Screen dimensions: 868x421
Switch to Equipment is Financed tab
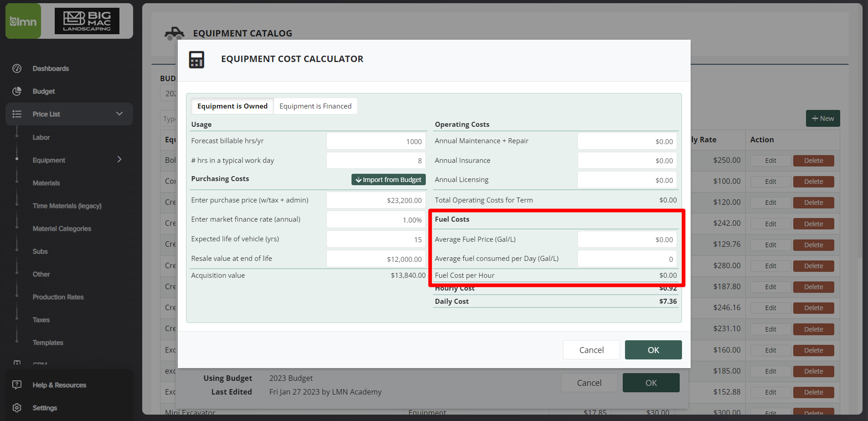click(315, 106)
